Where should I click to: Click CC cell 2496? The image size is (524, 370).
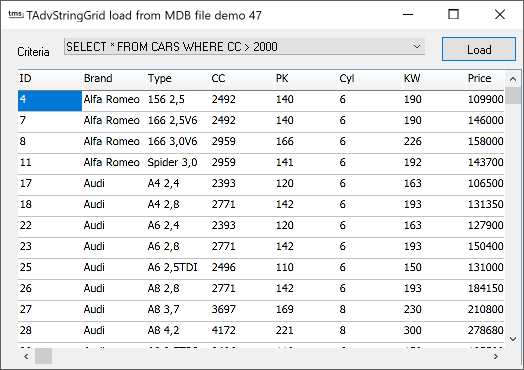[x=242, y=269]
